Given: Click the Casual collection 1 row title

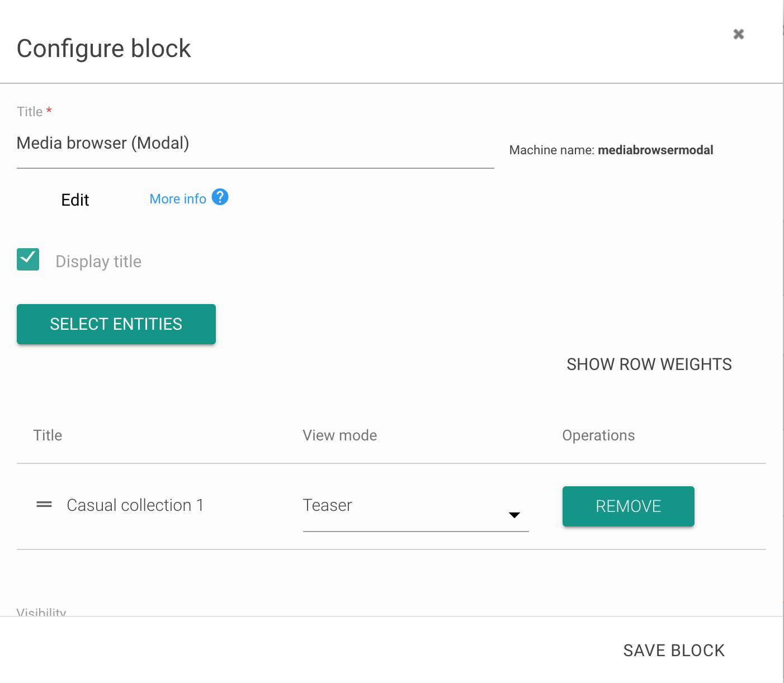Looking at the screenshot, I should (x=135, y=505).
